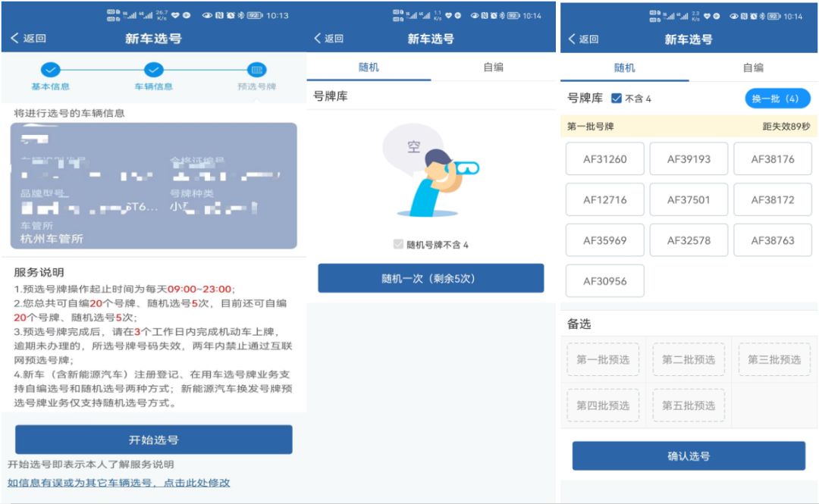The width and height of the screenshot is (819, 504).
Task: Select plate number AF38176
Action: click(773, 158)
